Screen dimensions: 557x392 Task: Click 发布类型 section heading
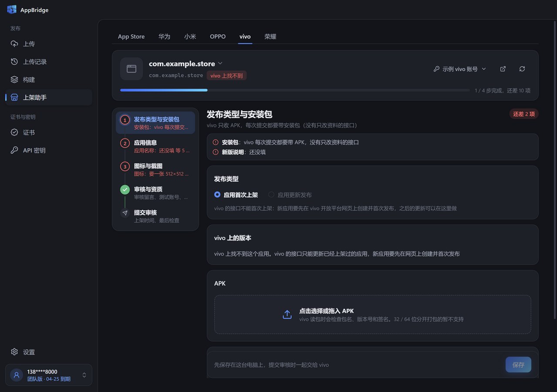[x=226, y=179]
